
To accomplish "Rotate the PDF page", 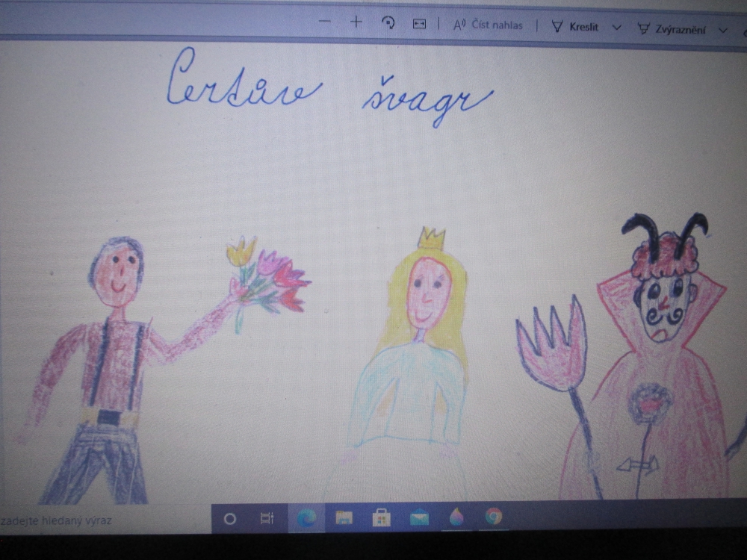I will (388, 23).
